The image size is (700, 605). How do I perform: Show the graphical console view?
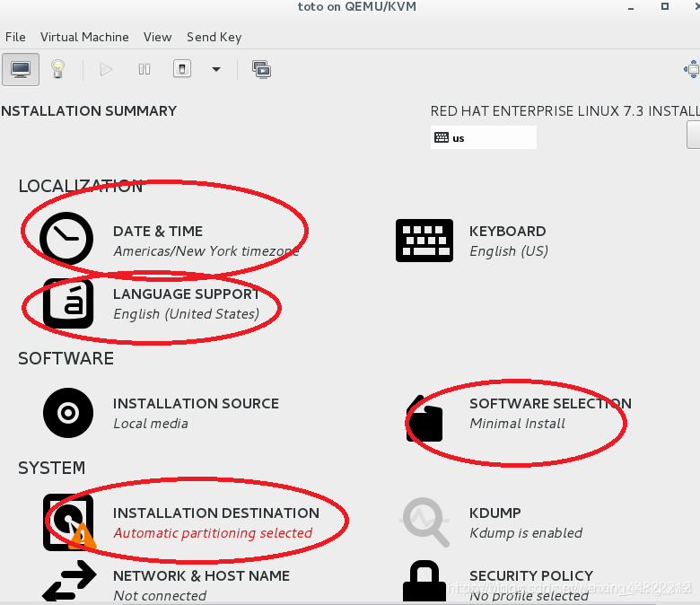[21, 69]
